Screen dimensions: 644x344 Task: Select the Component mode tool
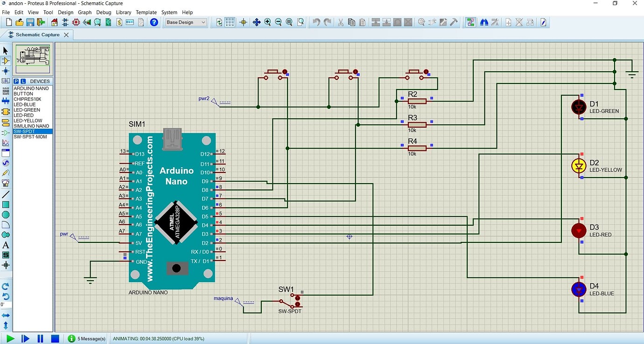6,60
